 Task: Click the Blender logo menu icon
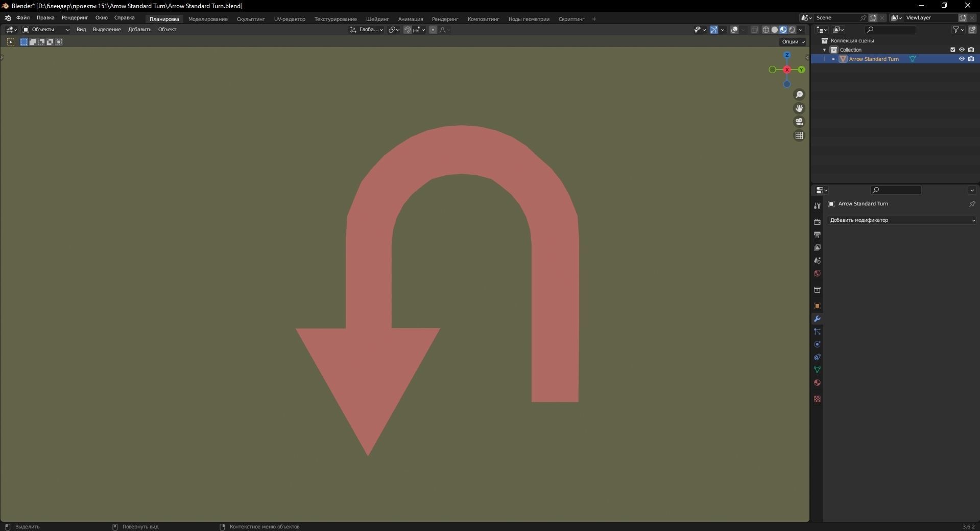coord(8,18)
